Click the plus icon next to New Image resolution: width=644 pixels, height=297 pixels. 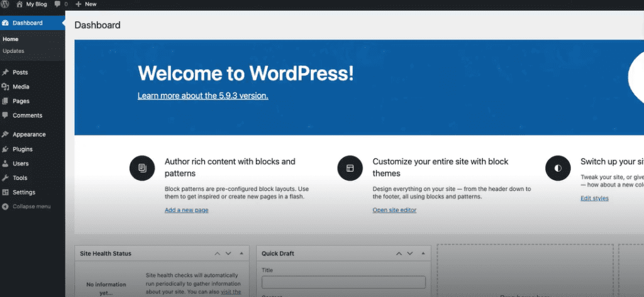click(x=79, y=4)
